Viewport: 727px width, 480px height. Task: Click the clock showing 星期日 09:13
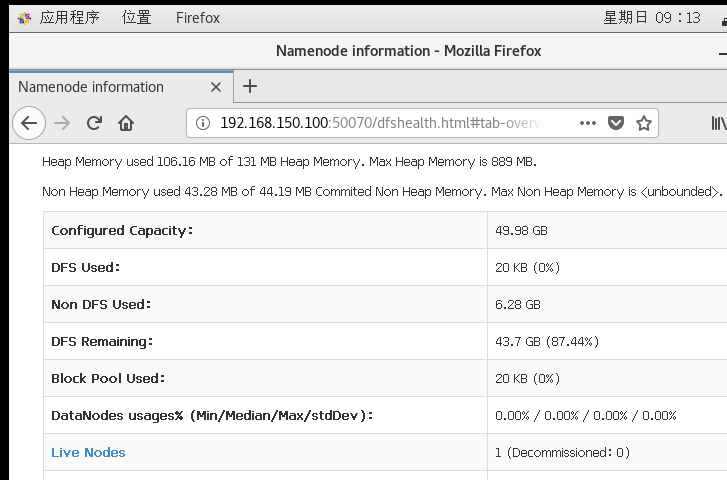[x=652, y=17]
